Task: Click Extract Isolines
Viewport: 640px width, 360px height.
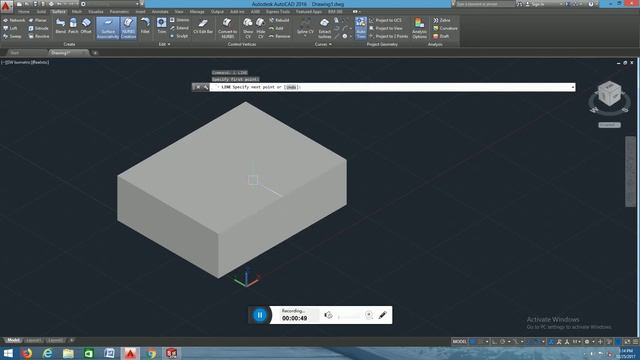Action: [x=324, y=28]
